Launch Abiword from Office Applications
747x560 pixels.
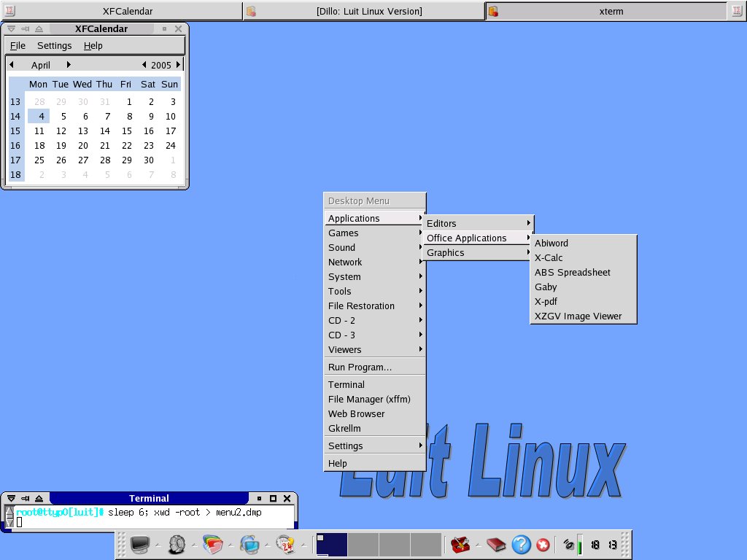point(583,244)
